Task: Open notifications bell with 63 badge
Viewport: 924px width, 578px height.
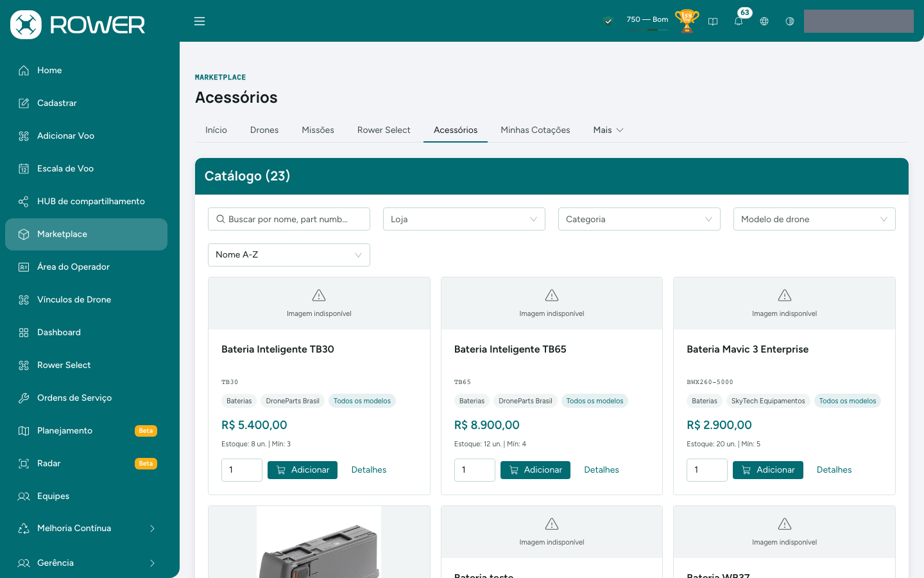Action: click(x=739, y=21)
